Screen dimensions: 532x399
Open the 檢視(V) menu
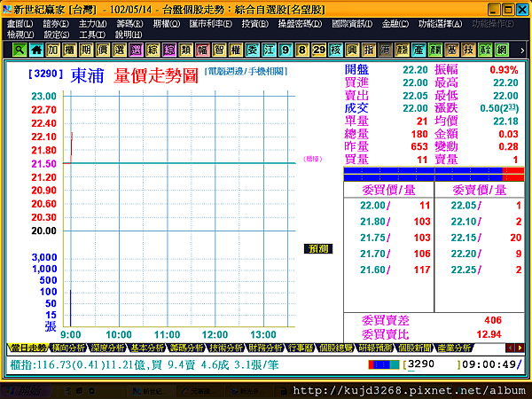[x=20, y=35]
